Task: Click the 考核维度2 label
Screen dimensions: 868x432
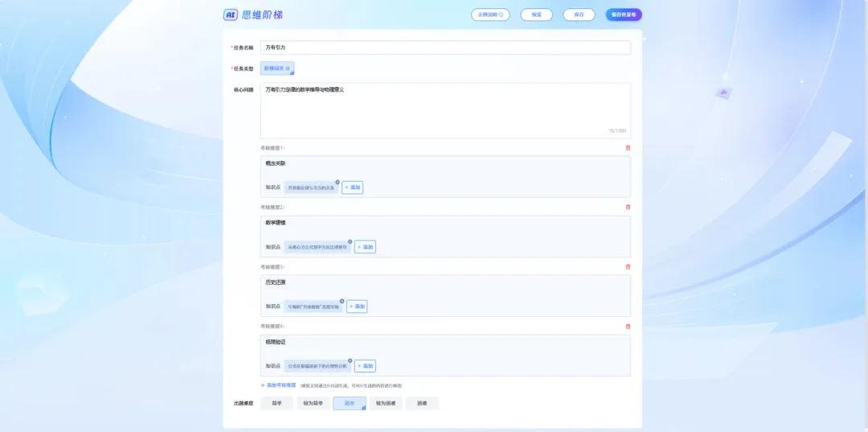Action: [272, 207]
